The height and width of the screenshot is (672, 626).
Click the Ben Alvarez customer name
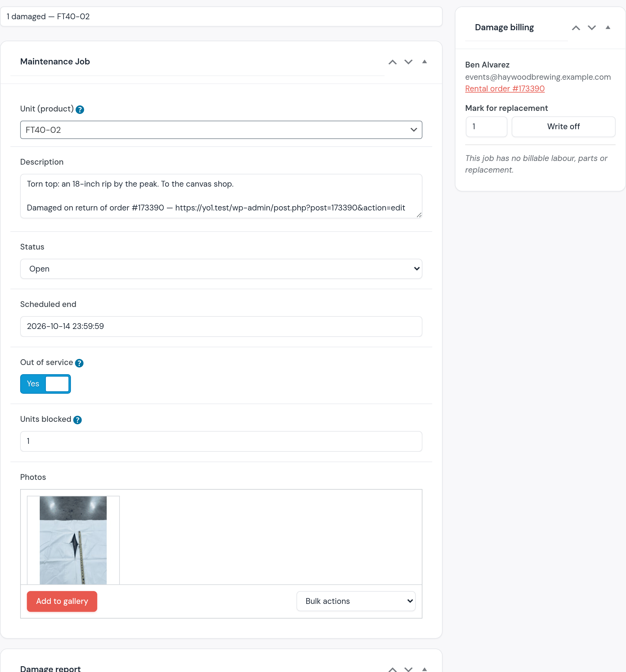[487, 65]
